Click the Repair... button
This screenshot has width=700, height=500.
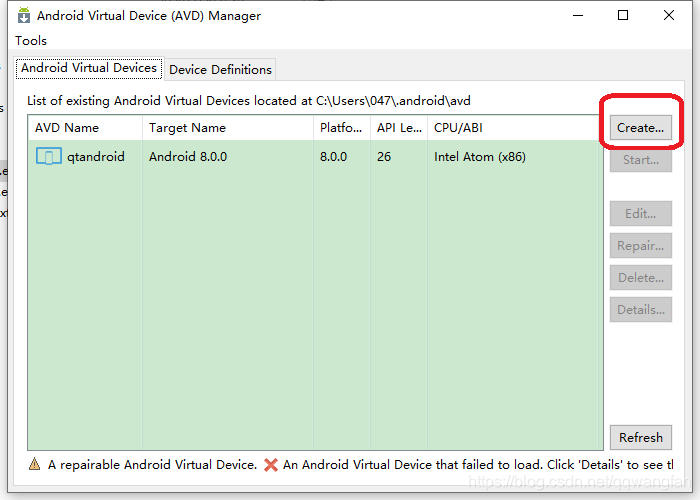point(641,246)
